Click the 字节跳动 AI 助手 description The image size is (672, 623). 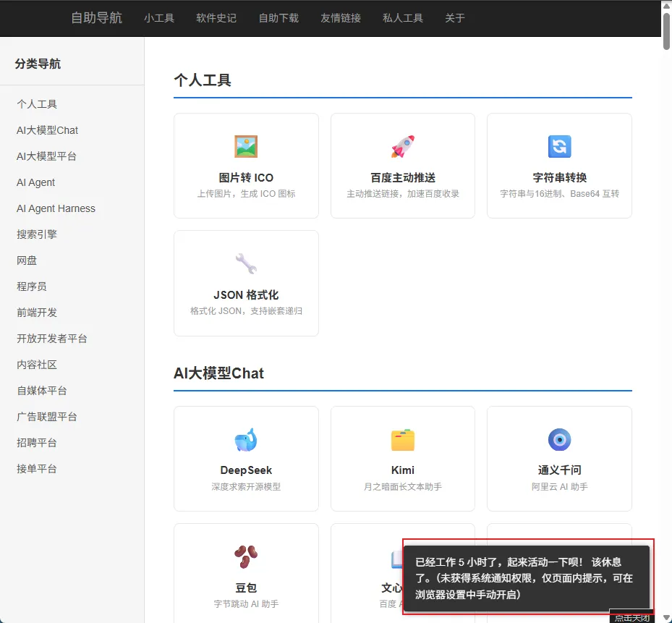[246, 603]
